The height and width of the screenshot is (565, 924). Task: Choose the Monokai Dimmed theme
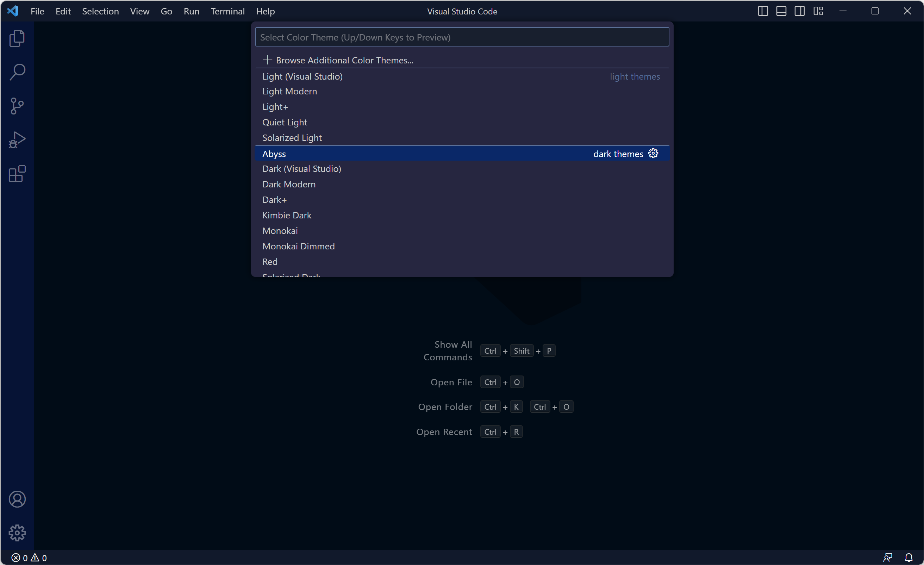pos(298,246)
